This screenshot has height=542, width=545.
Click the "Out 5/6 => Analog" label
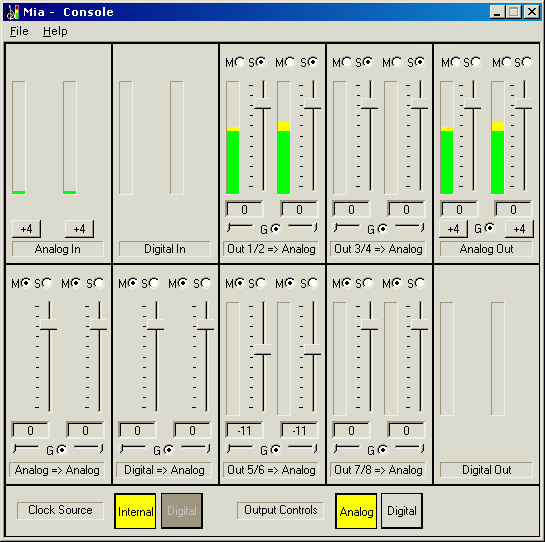[x=271, y=470]
